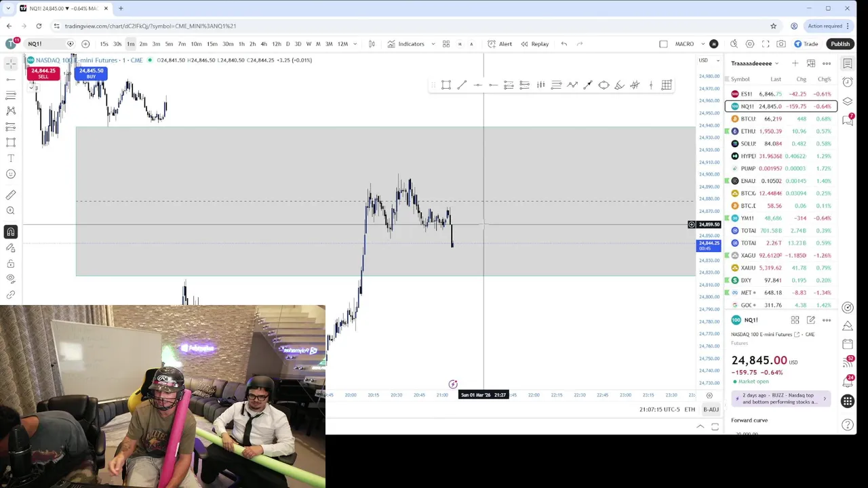868x488 pixels.
Task: Open the chats icon with red badge 7
Action: point(848,120)
